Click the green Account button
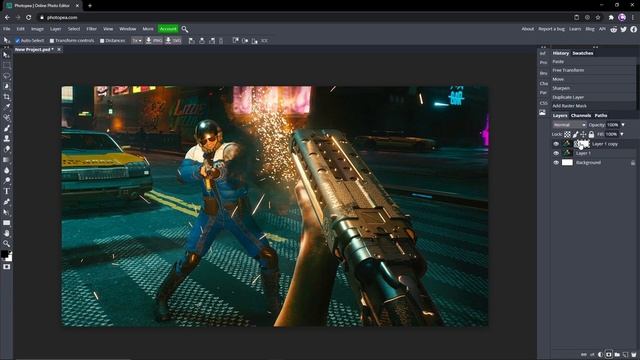This screenshot has width=640, height=360. tap(168, 29)
